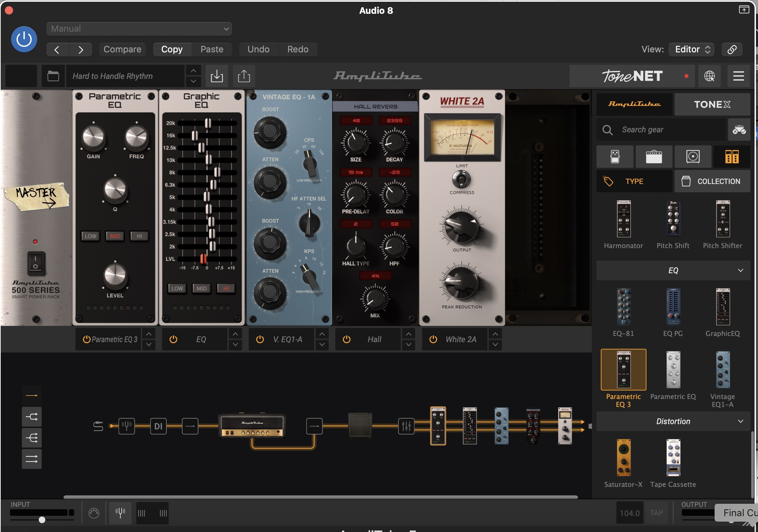This screenshot has height=532, width=758.
Task: Click the Compare button
Action: click(122, 49)
